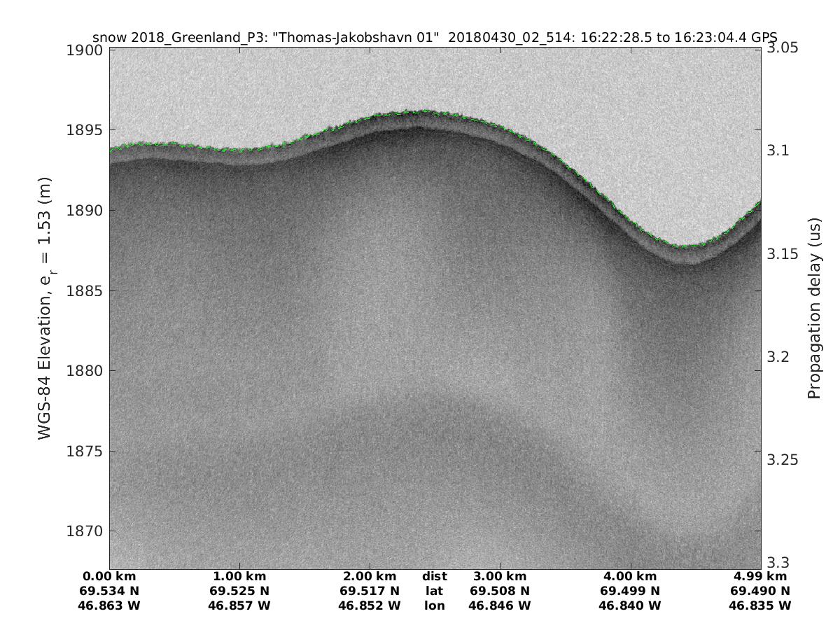
Task: Click the 69.508 N latitude label
Action: point(500,591)
